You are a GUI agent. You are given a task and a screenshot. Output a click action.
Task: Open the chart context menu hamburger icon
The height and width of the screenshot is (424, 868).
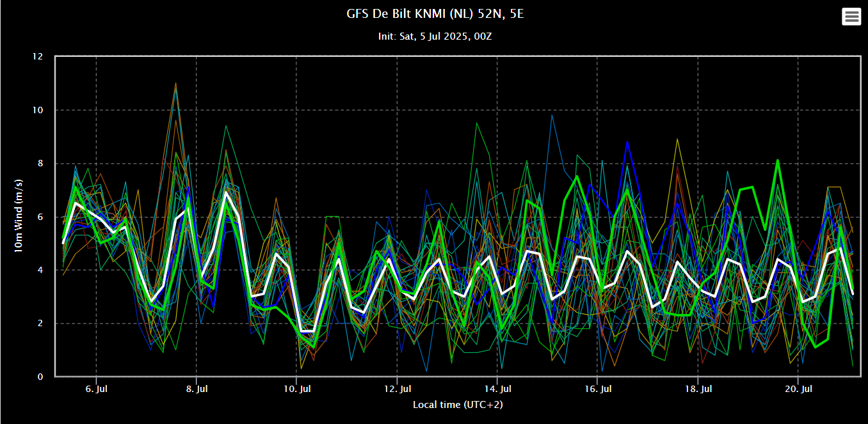[851, 17]
